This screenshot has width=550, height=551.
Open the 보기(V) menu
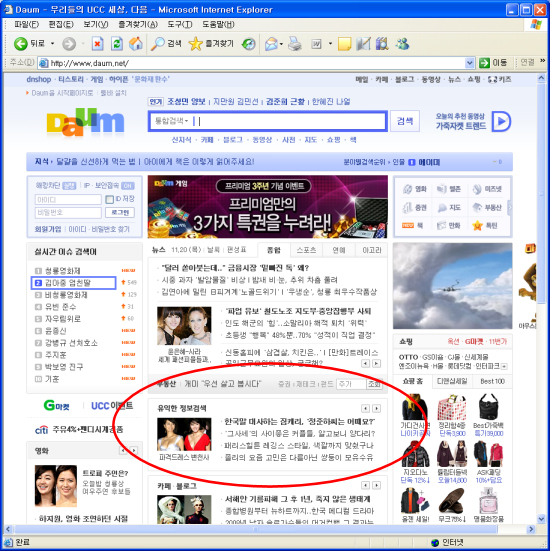96,24
